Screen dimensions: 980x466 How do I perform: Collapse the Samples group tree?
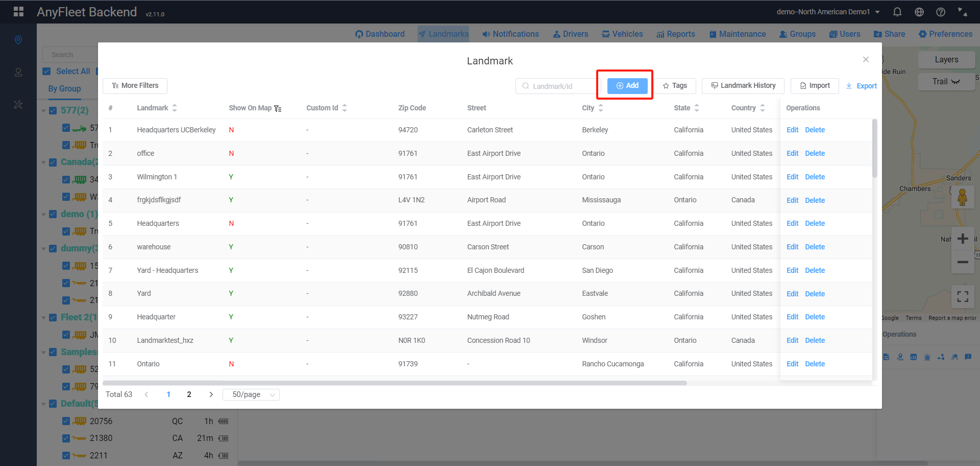(43, 352)
